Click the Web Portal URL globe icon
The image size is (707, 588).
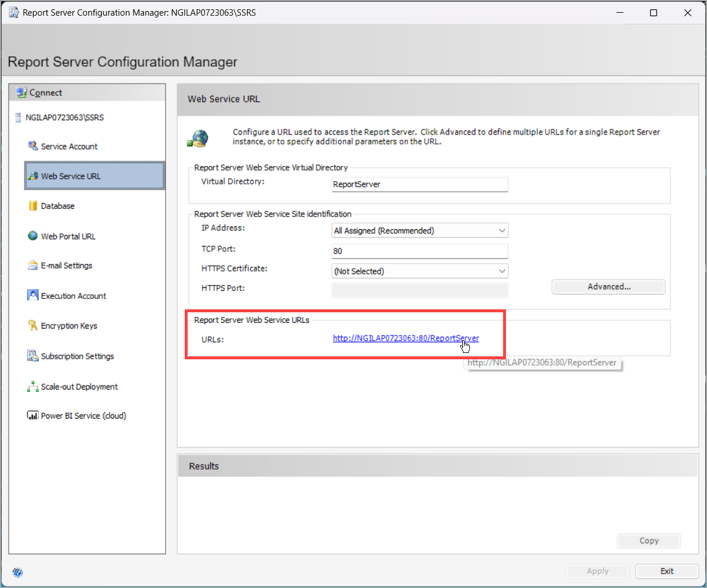pyautogui.click(x=33, y=236)
